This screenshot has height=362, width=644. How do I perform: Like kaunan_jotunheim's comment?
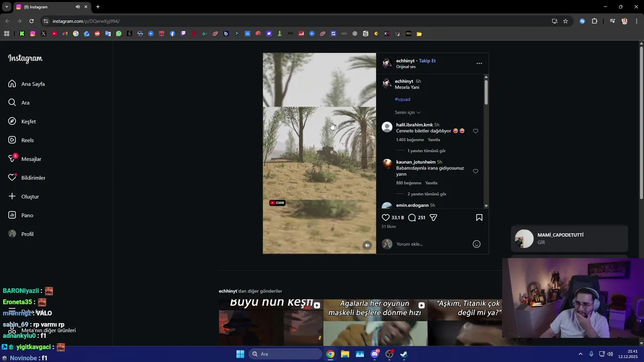point(475,171)
